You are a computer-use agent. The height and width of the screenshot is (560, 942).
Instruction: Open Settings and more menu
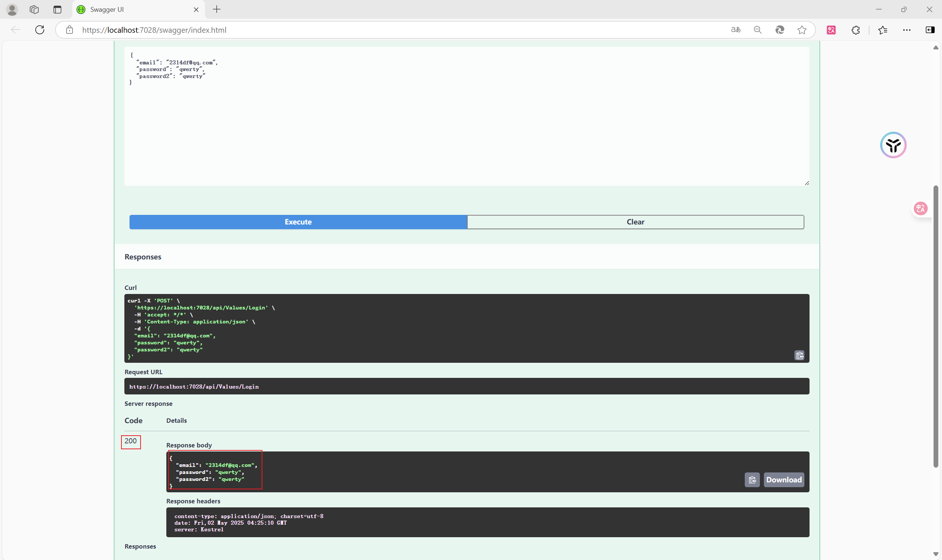[x=907, y=30]
